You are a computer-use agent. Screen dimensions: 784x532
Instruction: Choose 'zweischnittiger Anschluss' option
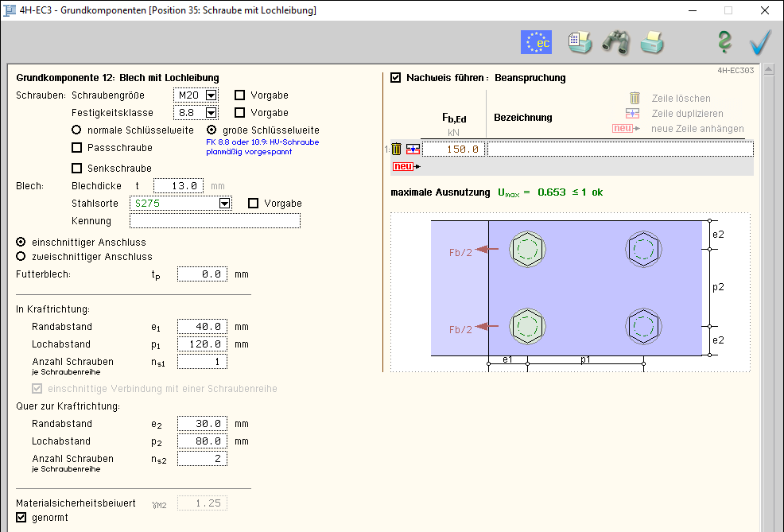pyautogui.click(x=21, y=257)
